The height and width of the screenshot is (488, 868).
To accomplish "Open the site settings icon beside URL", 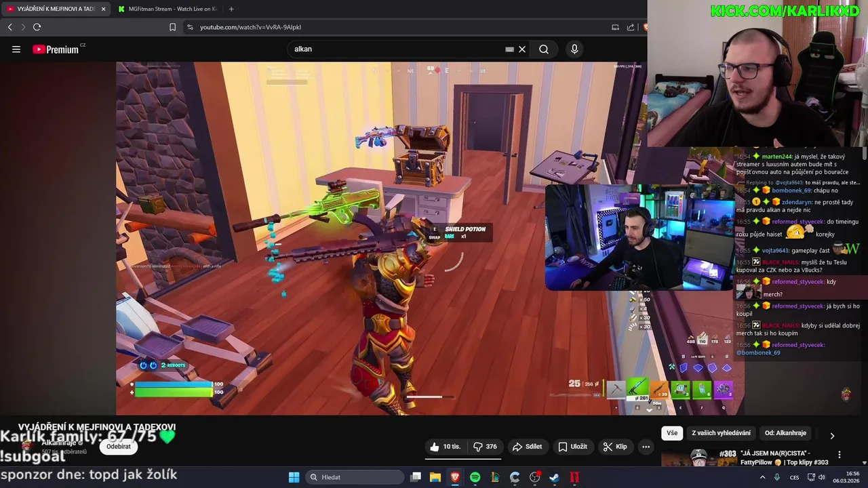I will point(190,27).
